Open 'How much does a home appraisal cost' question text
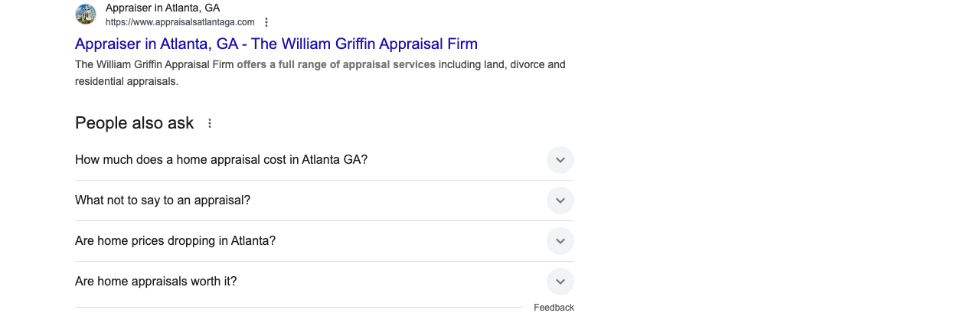The image size is (980, 313). (221, 160)
